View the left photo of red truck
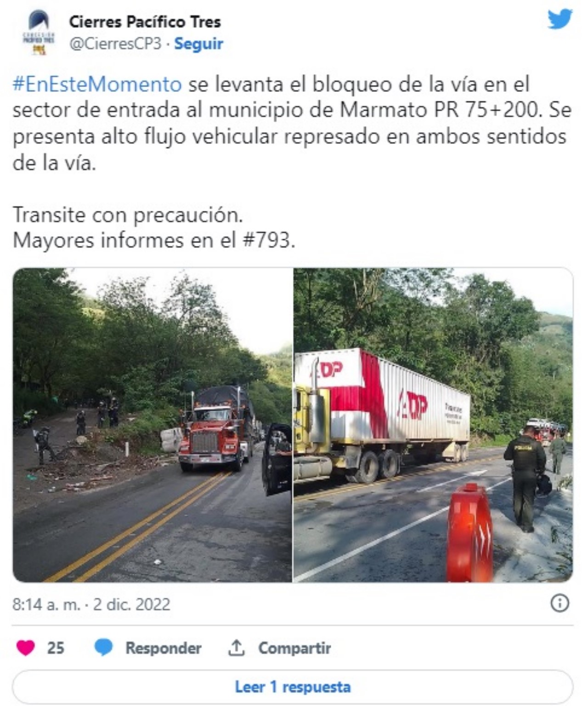Image resolution: width=588 pixels, height=709 pixels. [152, 425]
